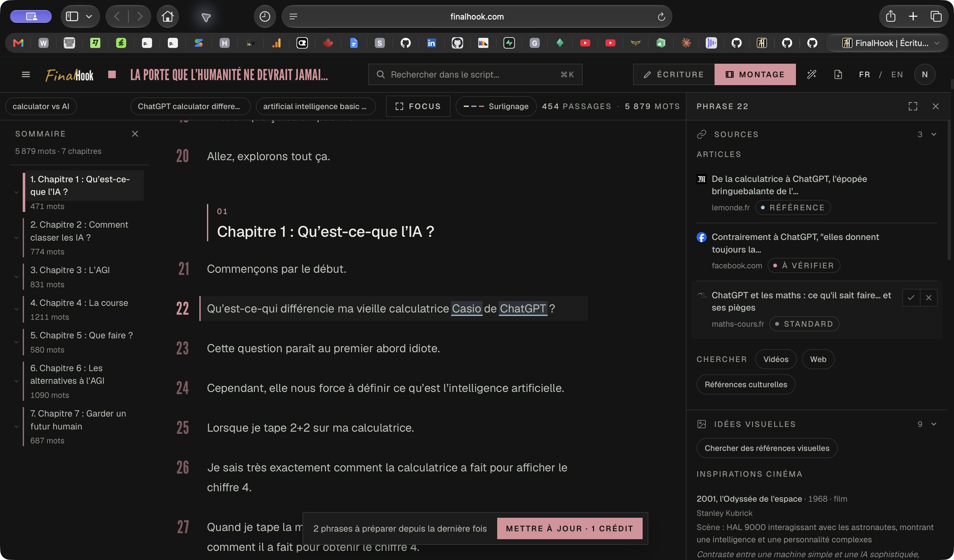Open Safari sidebar dropdown arrow
The image size is (954, 560).
[89, 16]
